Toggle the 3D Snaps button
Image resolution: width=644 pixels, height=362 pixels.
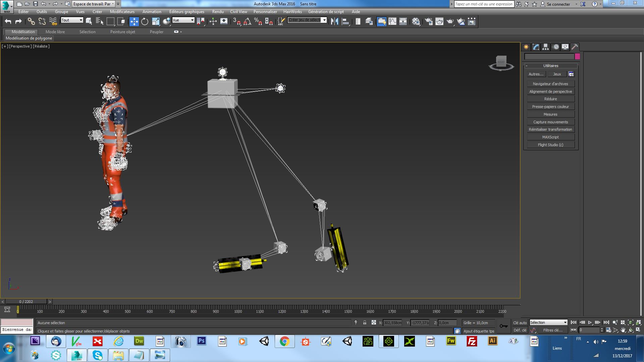pos(237,21)
